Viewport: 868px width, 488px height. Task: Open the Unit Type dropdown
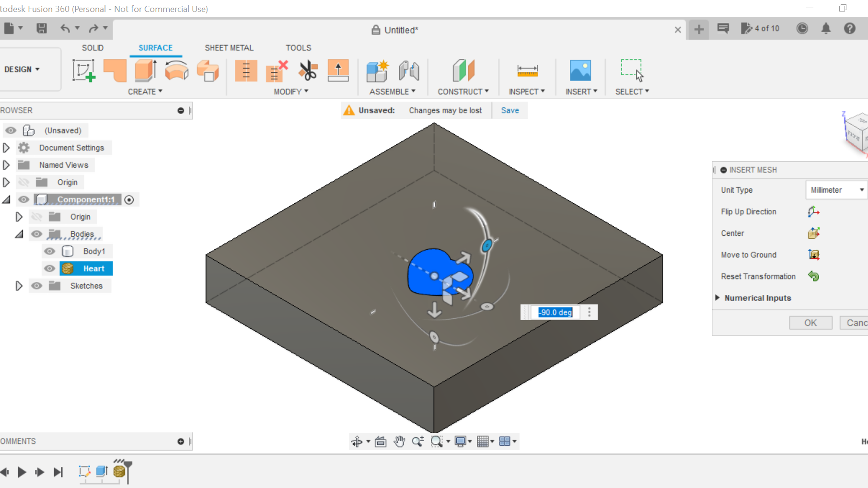[836, 190]
